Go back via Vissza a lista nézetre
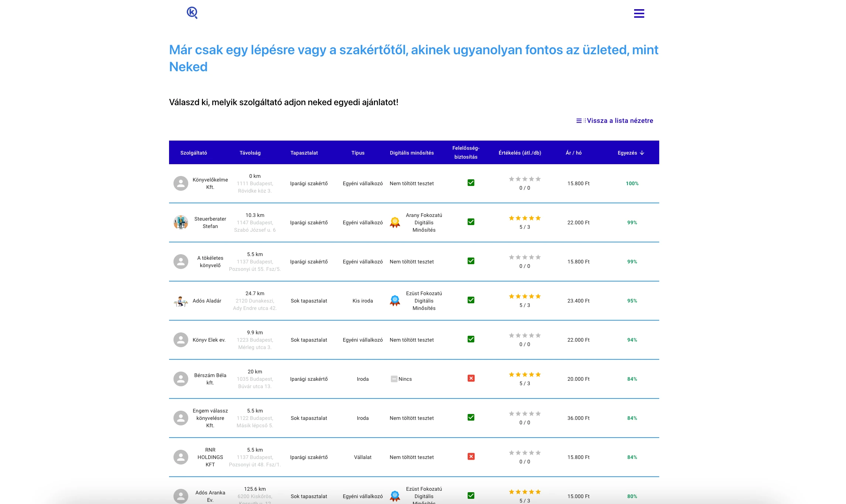Viewport: 846px width, 504px height. 620,121
